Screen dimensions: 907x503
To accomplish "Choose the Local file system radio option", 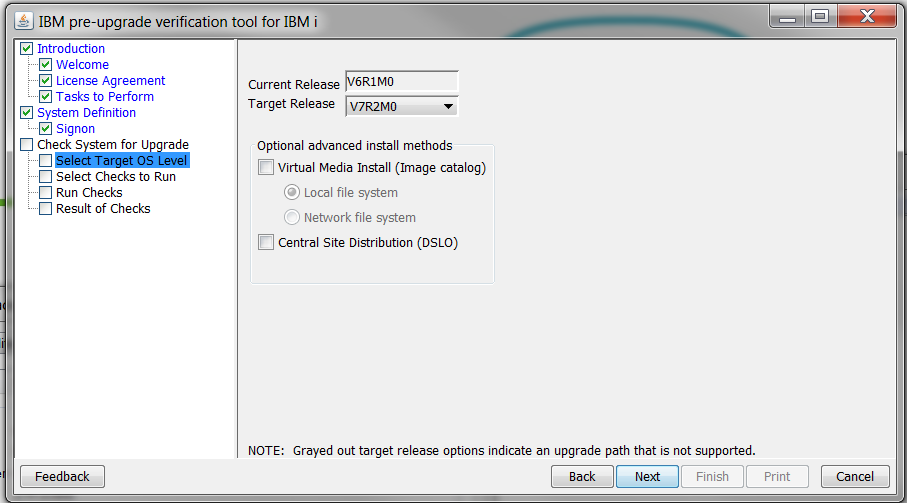I will pyautogui.click(x=292, y=192).
